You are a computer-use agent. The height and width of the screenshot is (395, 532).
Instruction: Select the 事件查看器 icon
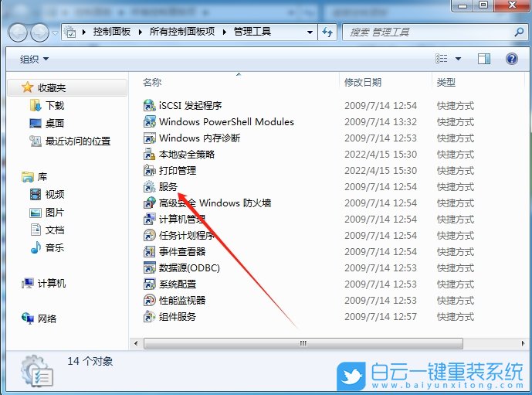coord(150,252)
